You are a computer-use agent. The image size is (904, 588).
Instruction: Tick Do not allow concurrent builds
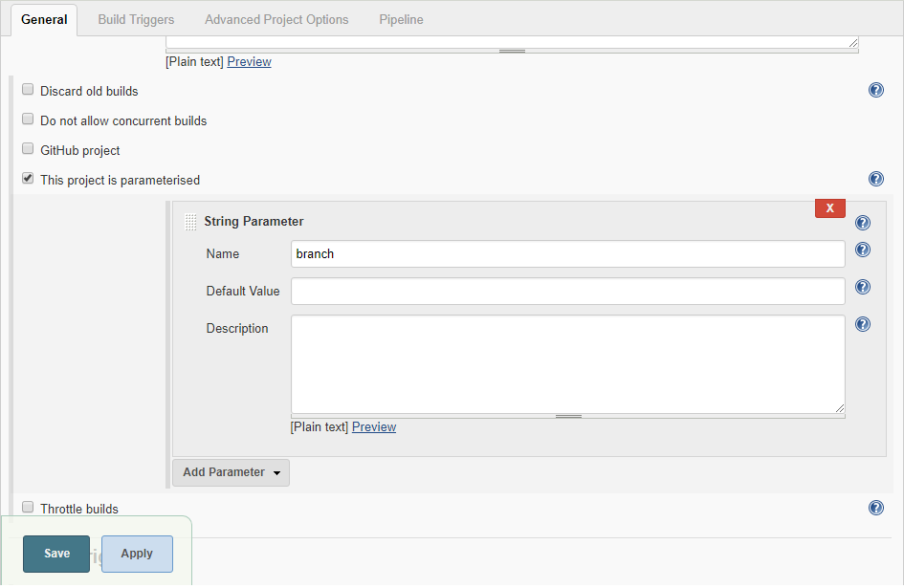28,120
